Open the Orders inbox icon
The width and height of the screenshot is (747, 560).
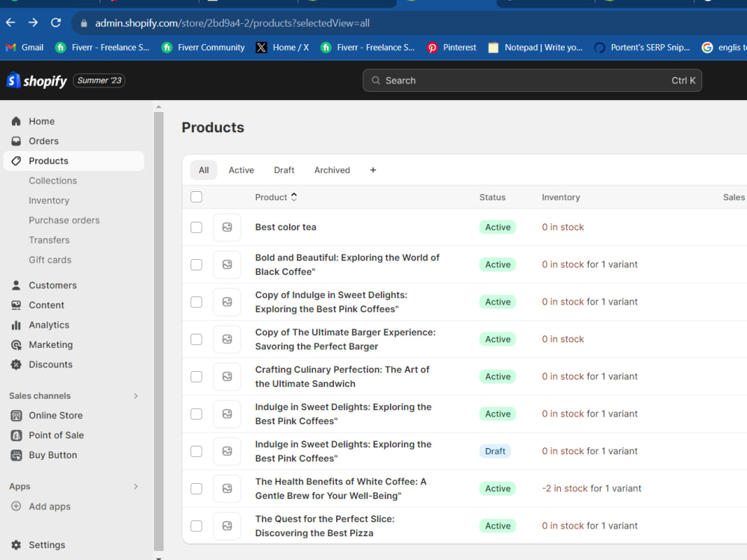coord(16,141)
